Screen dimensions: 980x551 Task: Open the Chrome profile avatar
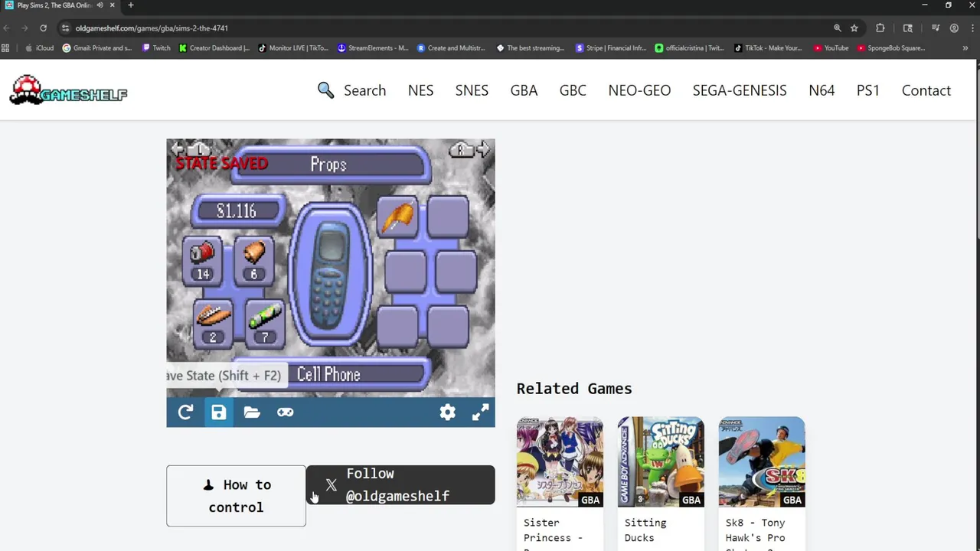[x=954, y=28]
